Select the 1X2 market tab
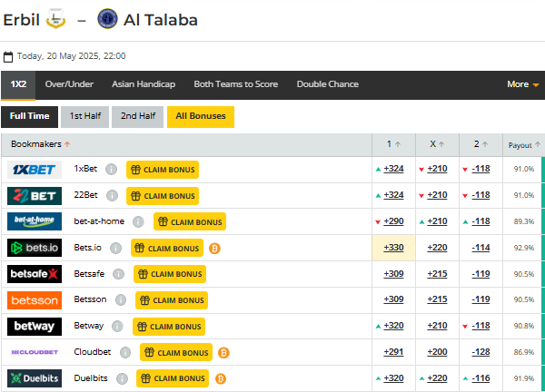Screen dimensions: 545x392 coord(18,84)
